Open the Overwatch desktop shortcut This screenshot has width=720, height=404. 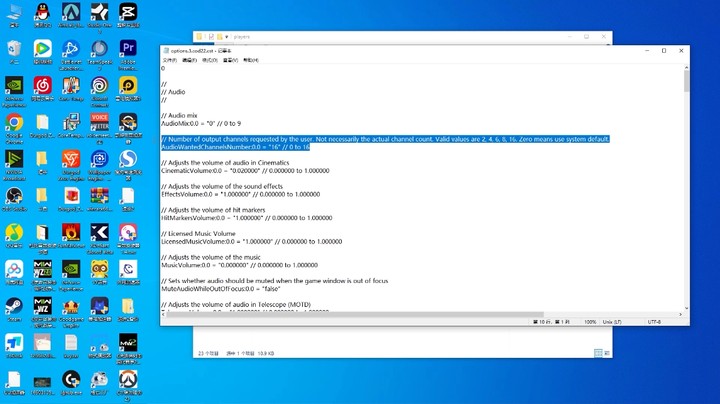tap(128, 385)
